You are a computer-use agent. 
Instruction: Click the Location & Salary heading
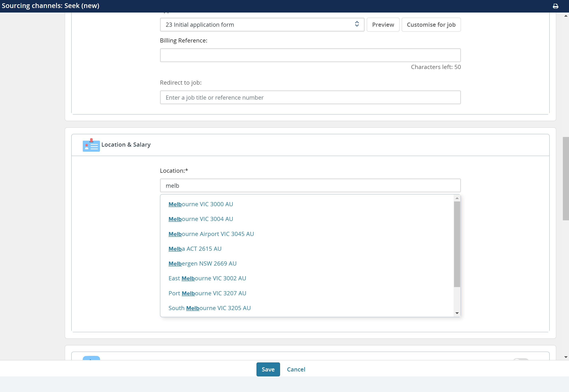tap(126, 145)
